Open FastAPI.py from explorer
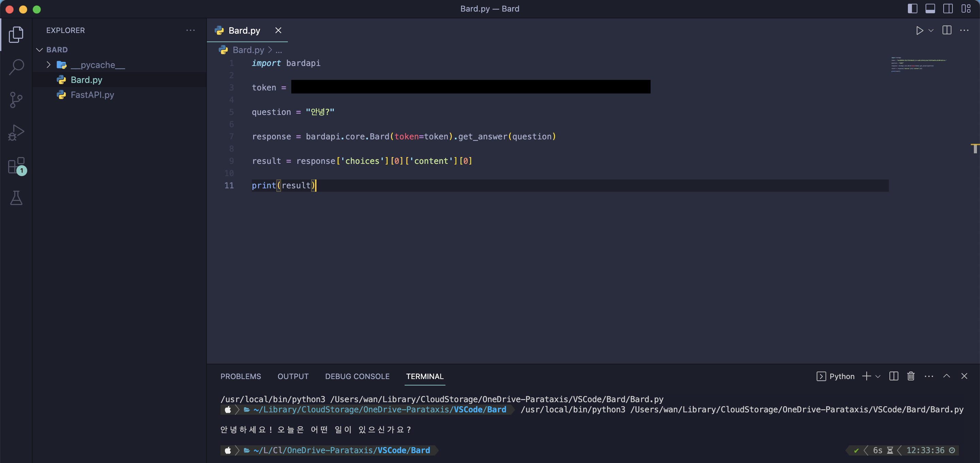The image size is (980, 463). pyautogui.click(x=92, y=95)
